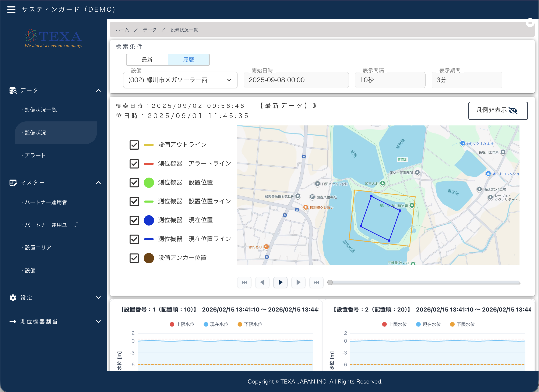Click the マスター edit icon in sidebar
The image size is (539, 392).
click(x=13, y=183)
